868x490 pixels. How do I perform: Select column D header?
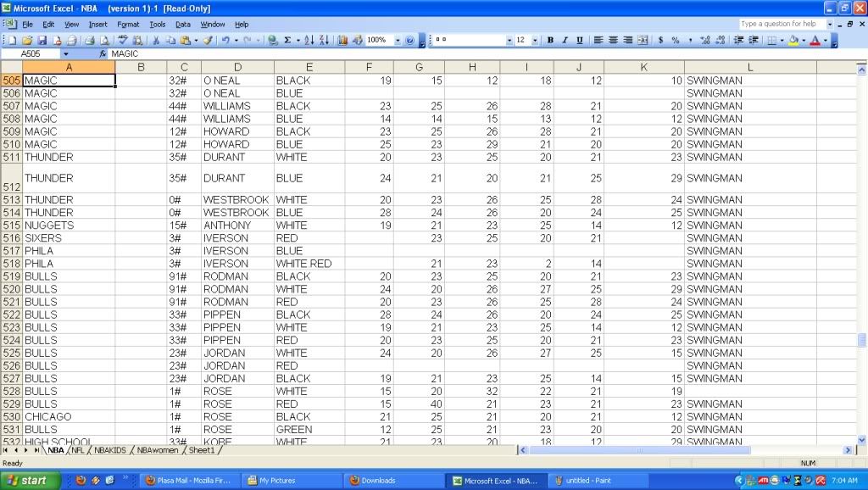point(237,67)
